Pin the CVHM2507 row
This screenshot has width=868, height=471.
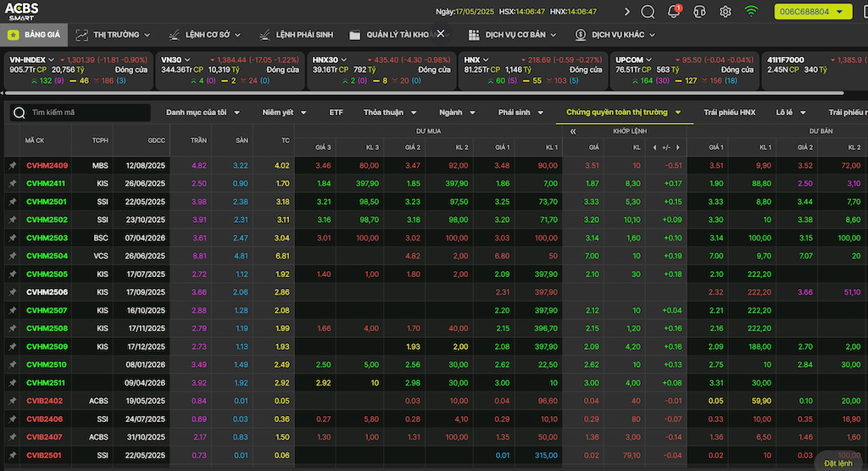[x=12, y=311]
